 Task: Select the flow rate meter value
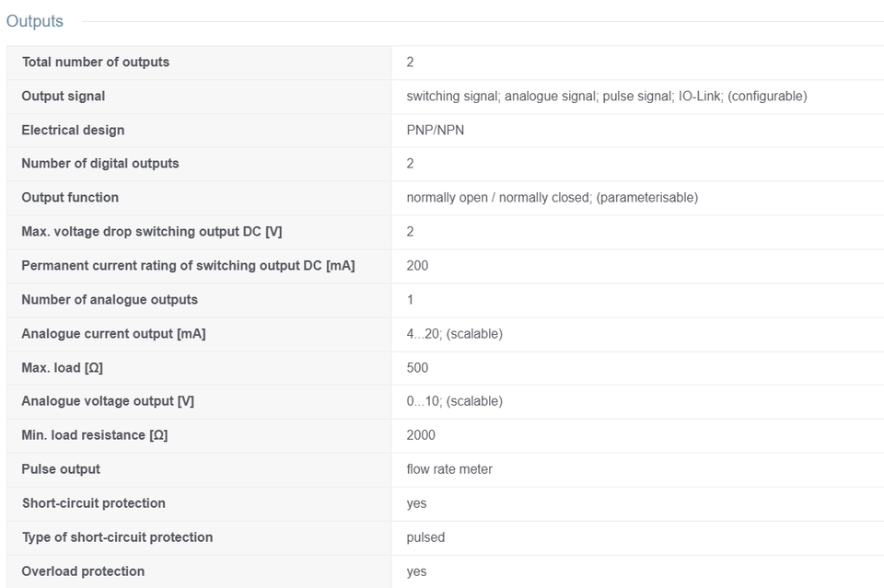pyautogui.click(x=449, y=469)
